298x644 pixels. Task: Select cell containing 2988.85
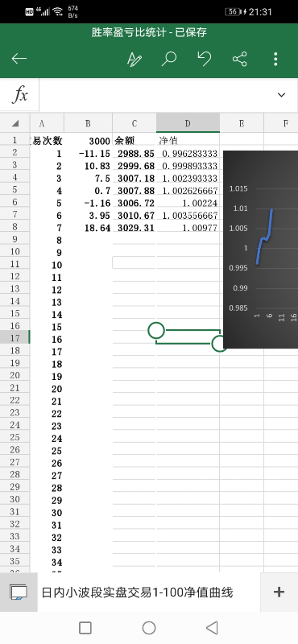[x=135, y=153]
